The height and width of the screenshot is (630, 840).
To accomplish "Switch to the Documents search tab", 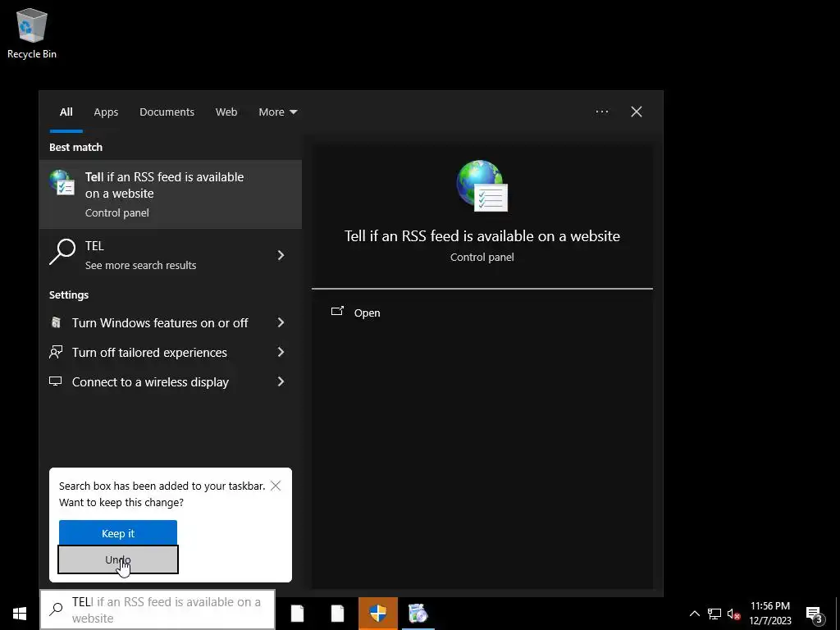I will [167, 112].
